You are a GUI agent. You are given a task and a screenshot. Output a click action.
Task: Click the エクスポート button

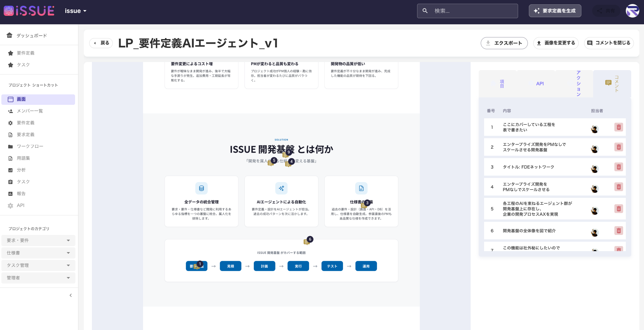tap(504, 43)
